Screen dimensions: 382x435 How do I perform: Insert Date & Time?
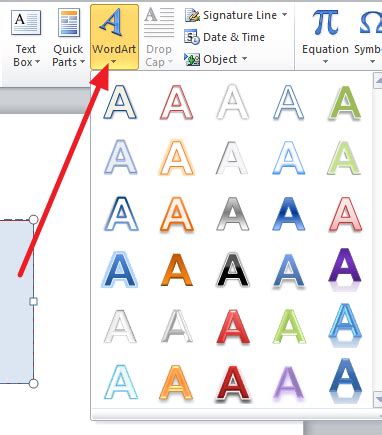coord(225,37)
